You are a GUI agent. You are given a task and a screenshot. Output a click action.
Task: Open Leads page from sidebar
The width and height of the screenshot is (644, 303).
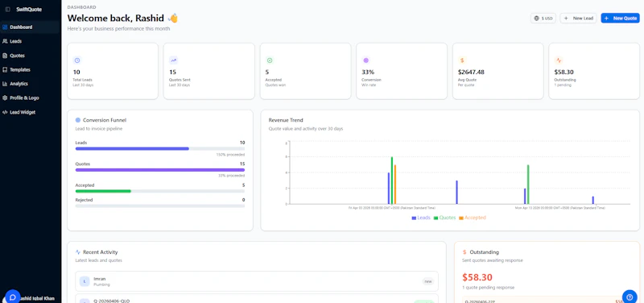[31, 41]
